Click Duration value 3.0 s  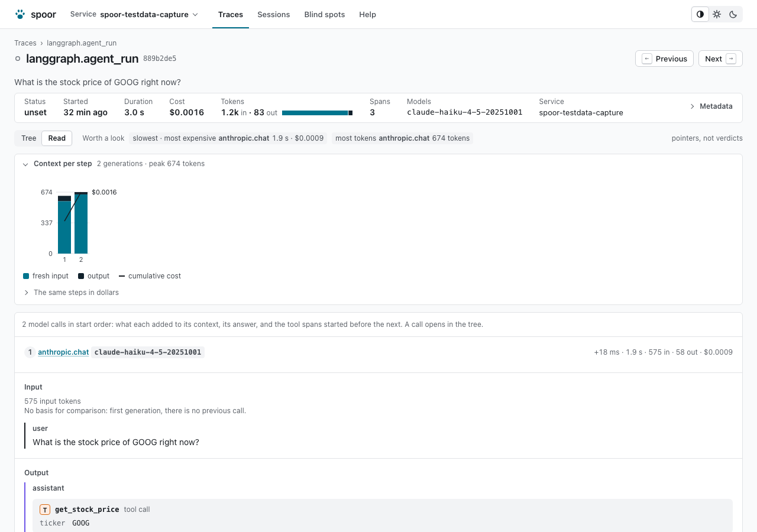134,112
